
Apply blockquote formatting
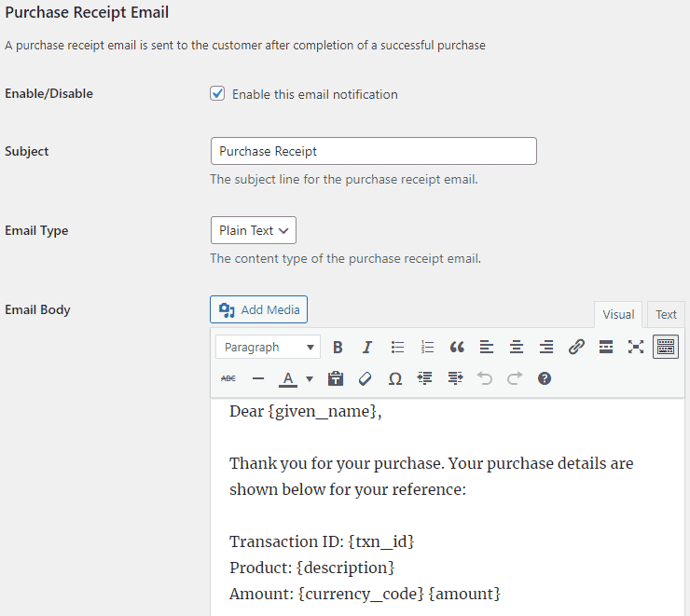[x=457, y=348]
